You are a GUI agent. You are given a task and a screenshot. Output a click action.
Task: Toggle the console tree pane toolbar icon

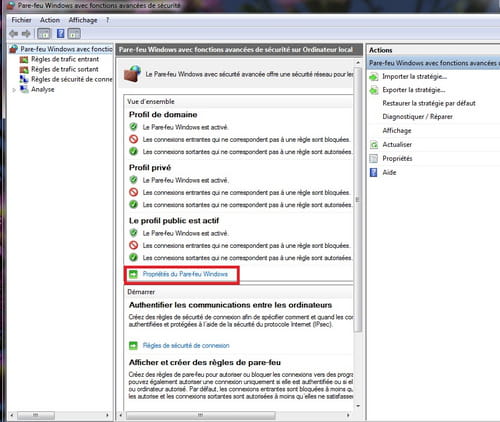tap(44, 34)
